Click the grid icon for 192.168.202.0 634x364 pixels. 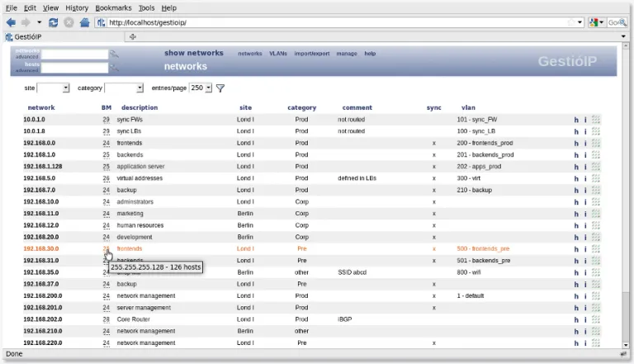pyautogui.click(x=595, y=319)
